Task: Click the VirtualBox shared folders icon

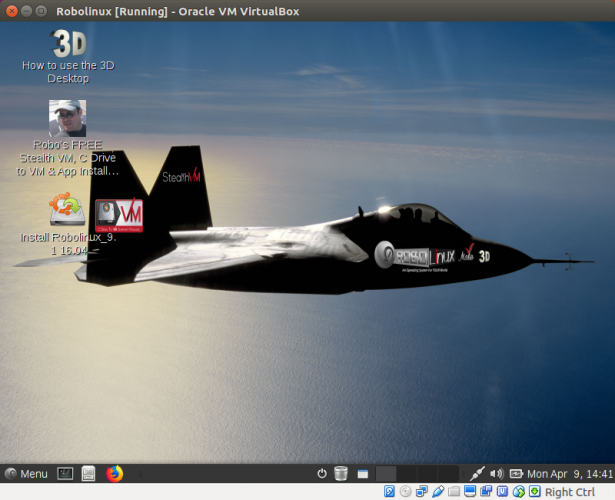Action: point(454,491)
